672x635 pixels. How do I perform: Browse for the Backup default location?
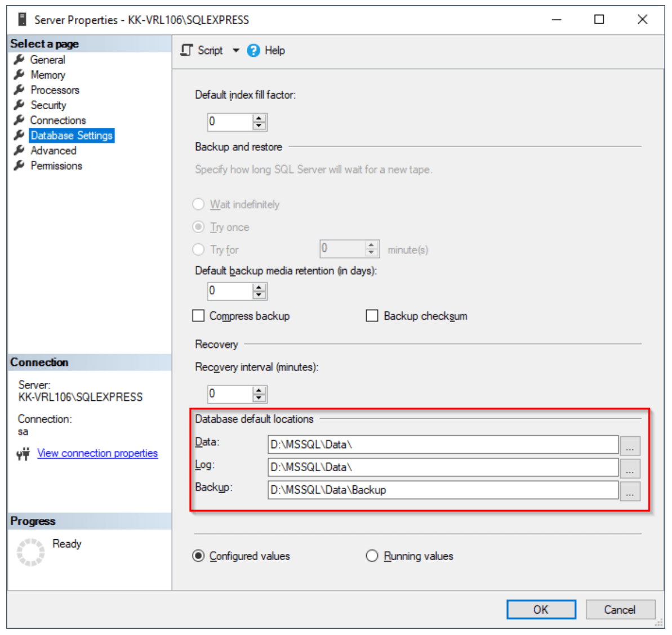pos(630,491)
